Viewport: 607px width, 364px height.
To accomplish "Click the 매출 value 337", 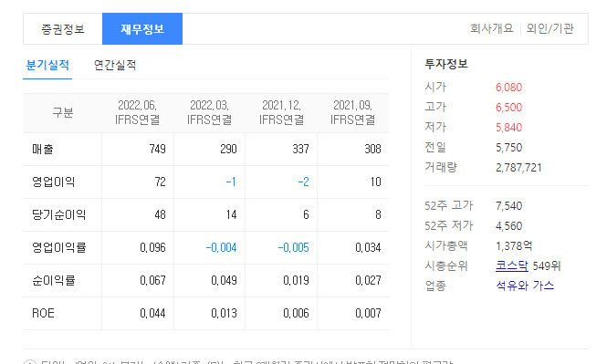I will (x=300, y=149).
